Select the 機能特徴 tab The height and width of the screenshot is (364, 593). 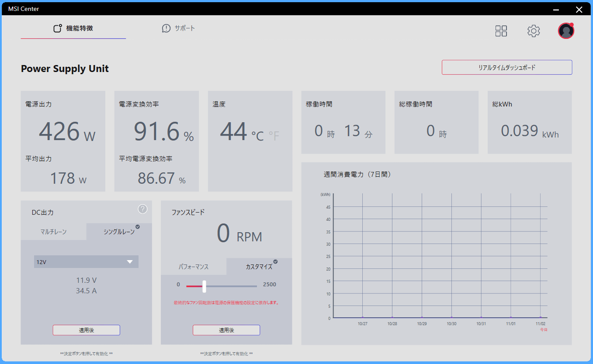[x=73, y=28]
